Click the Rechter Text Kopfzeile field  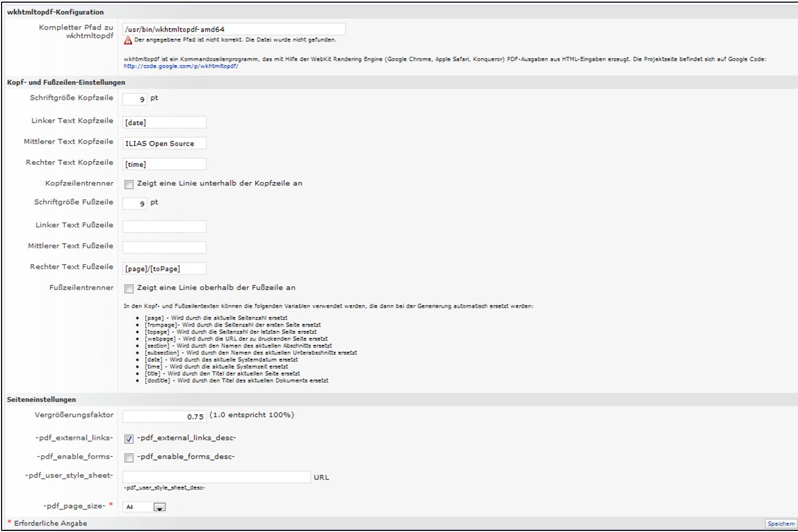click(164, 164)
